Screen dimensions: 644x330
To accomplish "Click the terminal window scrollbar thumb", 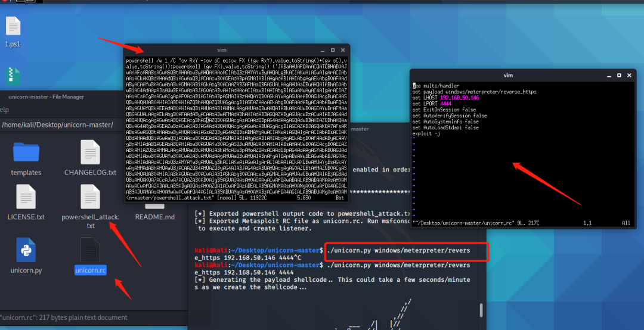I will (481, 310).
